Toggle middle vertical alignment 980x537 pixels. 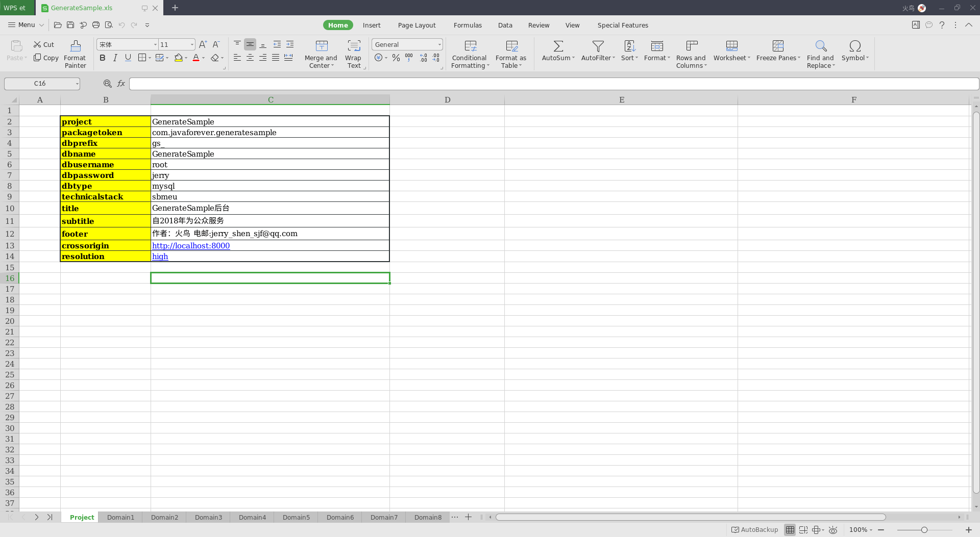250,44
